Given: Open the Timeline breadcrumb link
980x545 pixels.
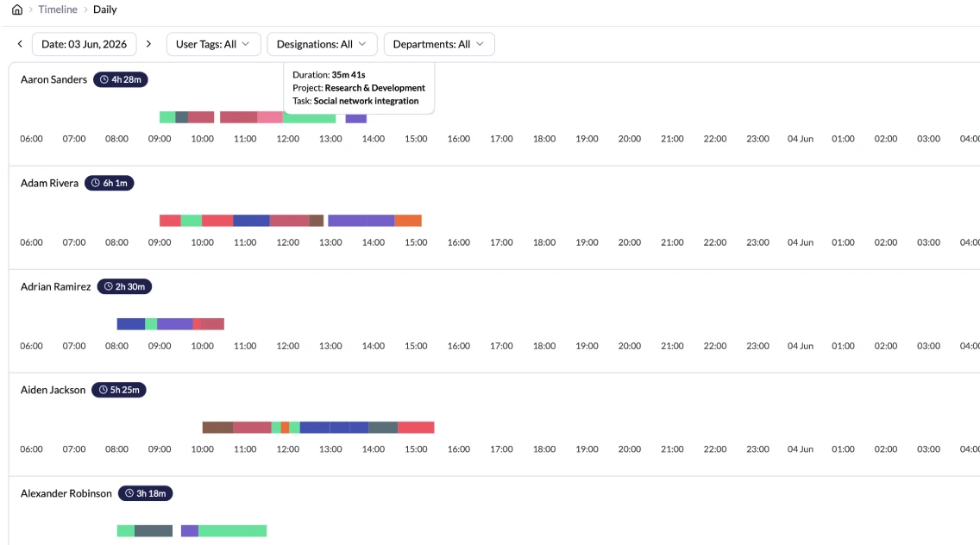Looking at the screenshot, I should click(x=58, y=9).
